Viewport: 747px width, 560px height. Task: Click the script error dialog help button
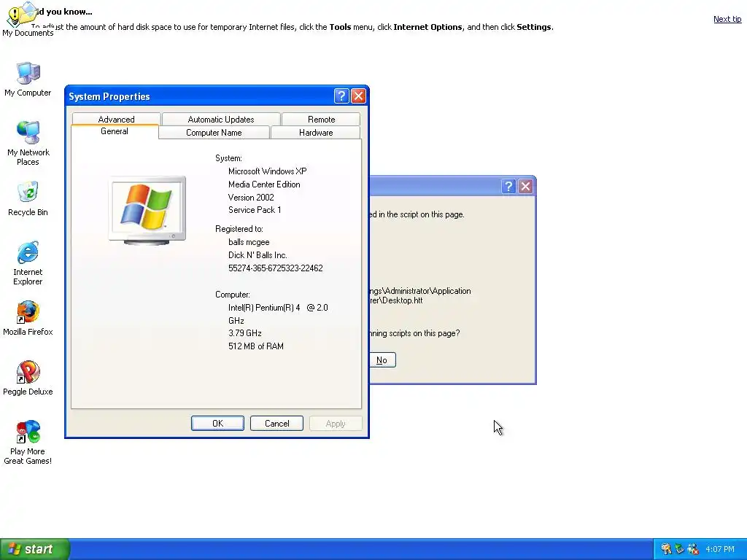pos(508,186)
